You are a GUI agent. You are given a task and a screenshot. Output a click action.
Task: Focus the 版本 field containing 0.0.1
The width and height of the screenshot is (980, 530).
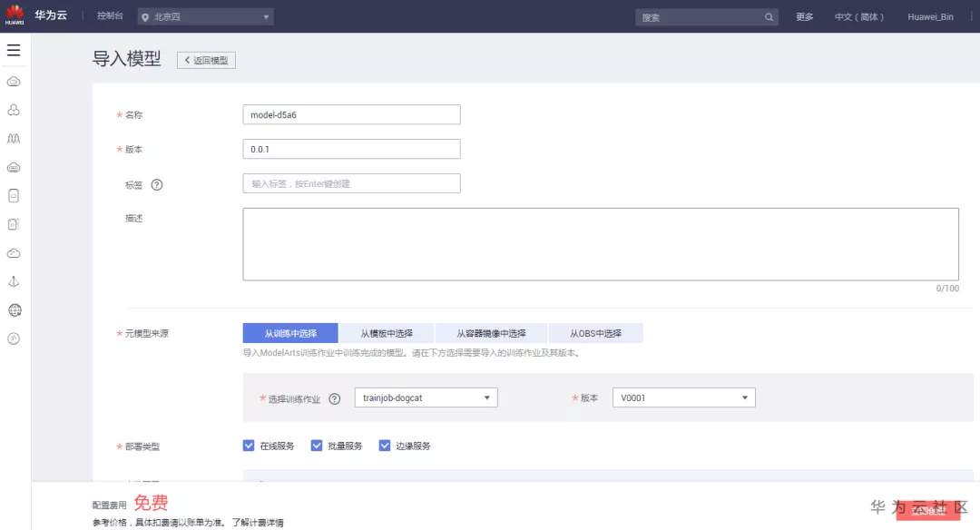coord(352,149)
